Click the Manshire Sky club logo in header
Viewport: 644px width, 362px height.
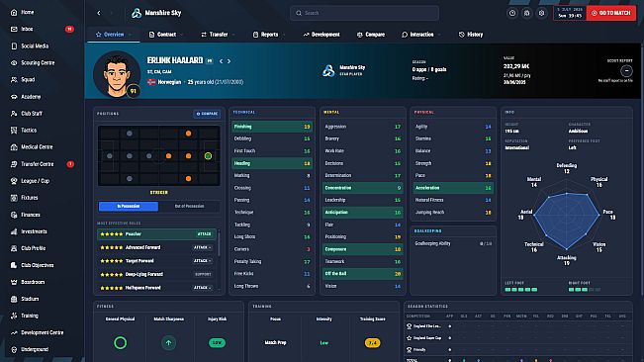(x=137, y=13)
